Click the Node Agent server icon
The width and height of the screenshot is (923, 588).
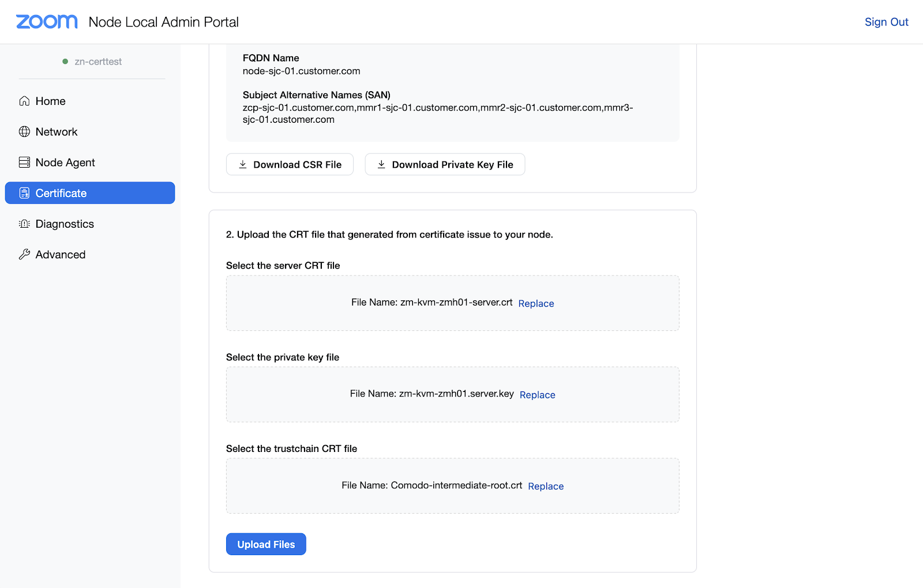[24, 163]
